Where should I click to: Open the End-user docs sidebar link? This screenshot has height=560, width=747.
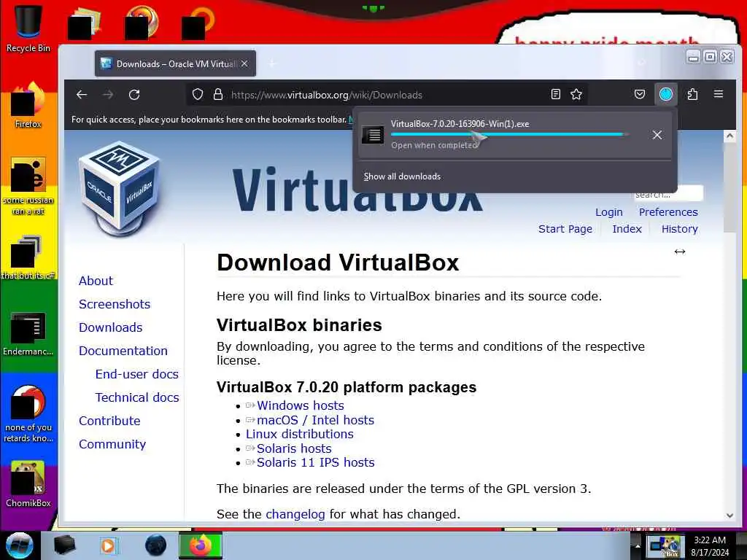tap(136, 374)
